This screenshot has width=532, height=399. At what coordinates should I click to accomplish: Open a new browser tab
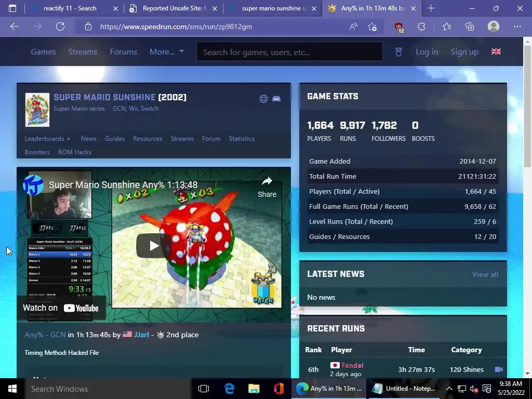click(x=431, y=8)
